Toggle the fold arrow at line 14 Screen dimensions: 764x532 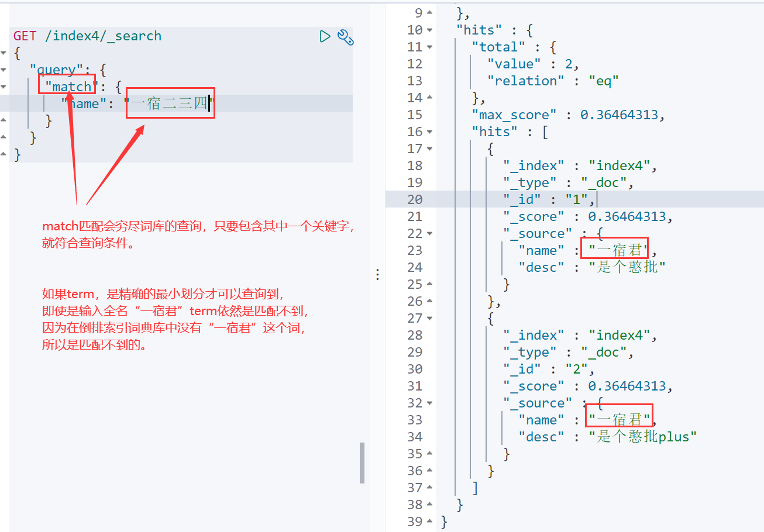point(430,98)
